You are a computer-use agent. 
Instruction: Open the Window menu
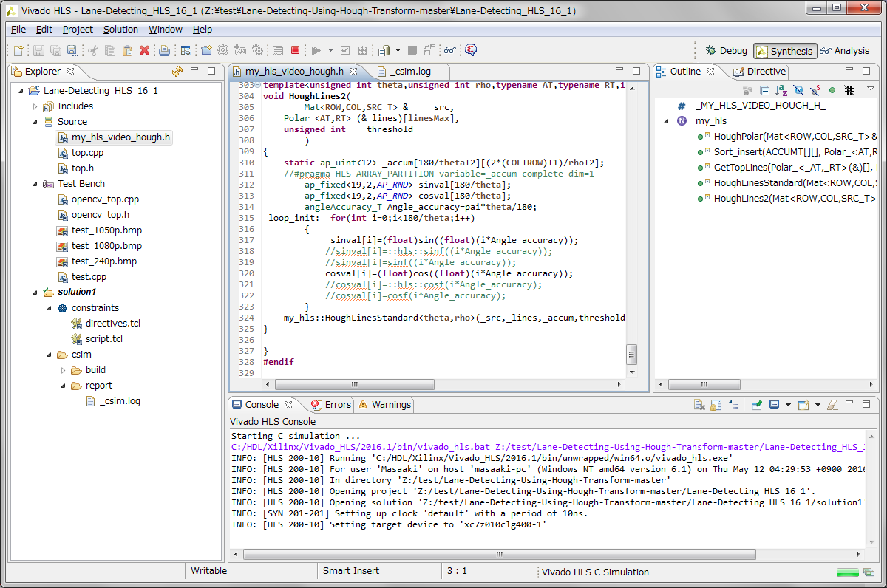coord(166,30)
